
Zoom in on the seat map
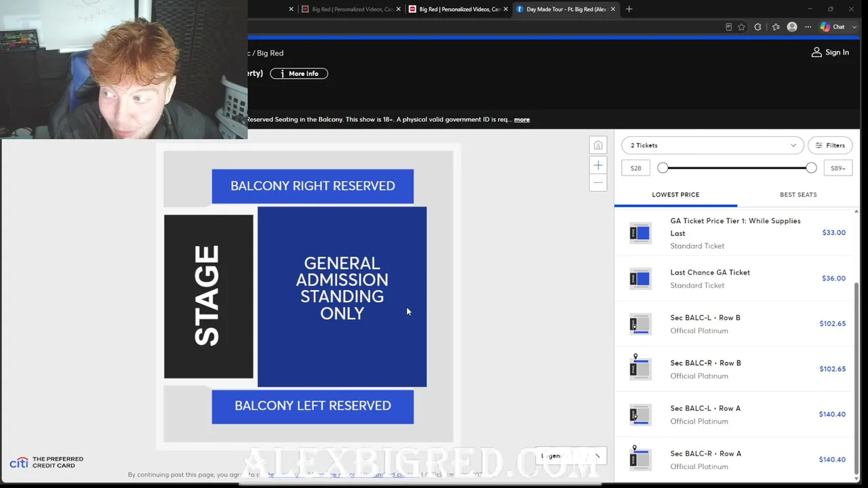click(x=597, y=165)
